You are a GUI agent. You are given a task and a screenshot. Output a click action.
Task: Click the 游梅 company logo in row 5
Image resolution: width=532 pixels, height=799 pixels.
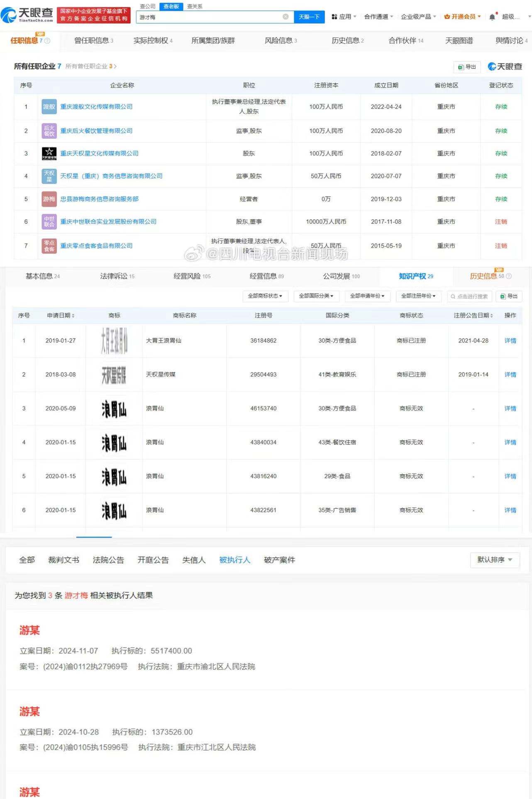(x=49, y=199)
